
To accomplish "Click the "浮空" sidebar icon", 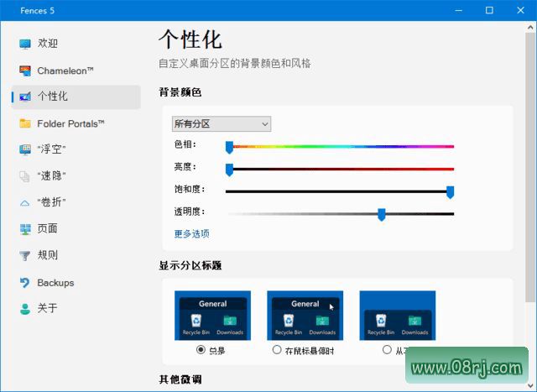I will coord(25,149).
